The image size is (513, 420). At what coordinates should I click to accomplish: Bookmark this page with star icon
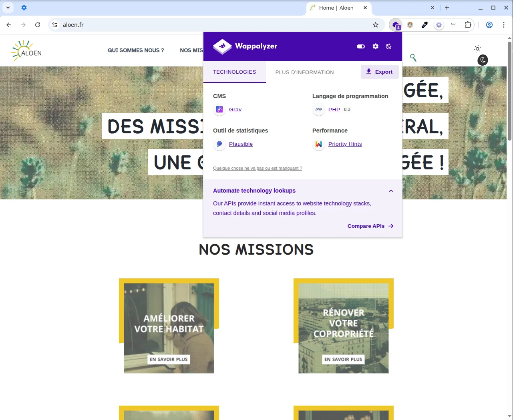click(x=376, y=25)
